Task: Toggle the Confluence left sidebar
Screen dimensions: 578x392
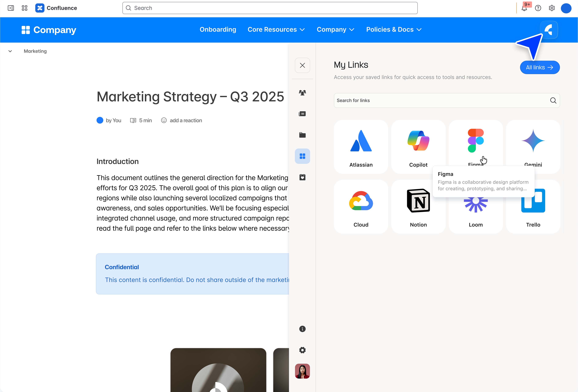Action: 11,8
